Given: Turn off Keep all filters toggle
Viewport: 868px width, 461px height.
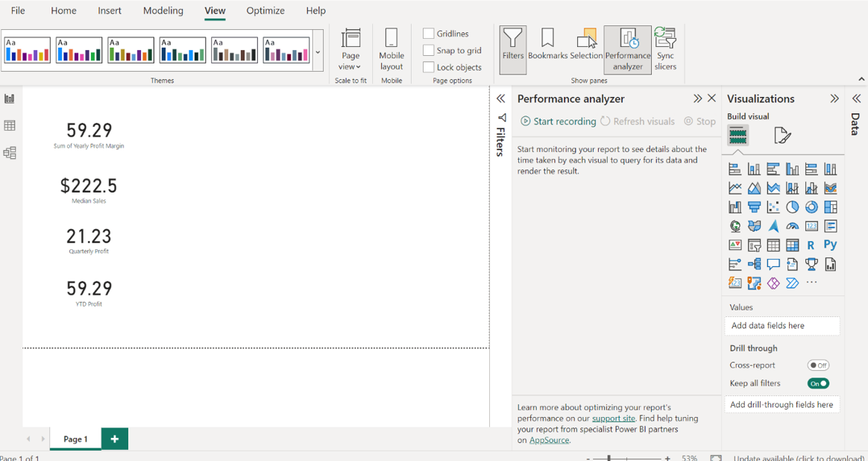Looking at the screenshot, I should (818, 383).
